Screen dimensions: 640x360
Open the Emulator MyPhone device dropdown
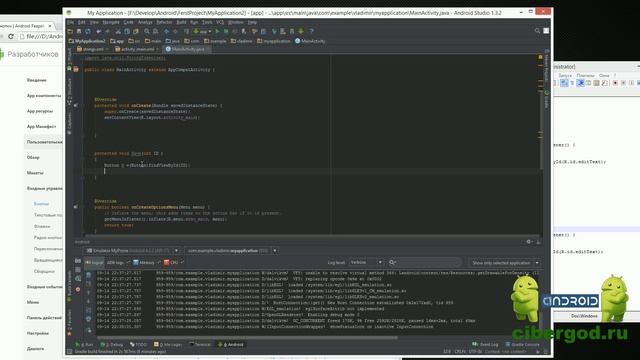pos(132,251)
